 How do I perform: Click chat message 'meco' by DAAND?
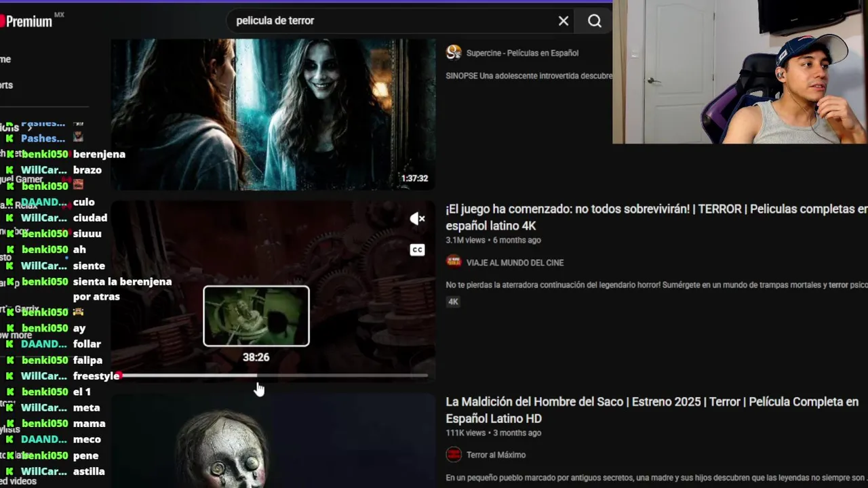coord(87,439)
